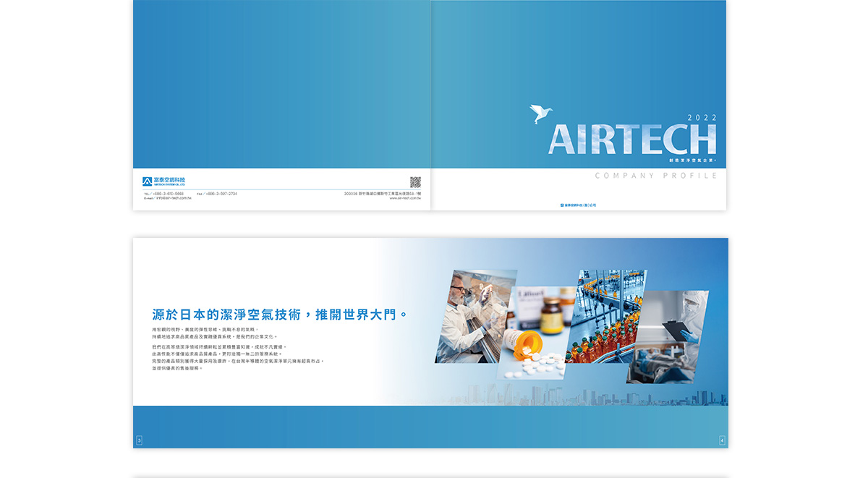This screenshot has height=478, width=868.
Task: Click the page 3 number box
Action: click(139, 440)
